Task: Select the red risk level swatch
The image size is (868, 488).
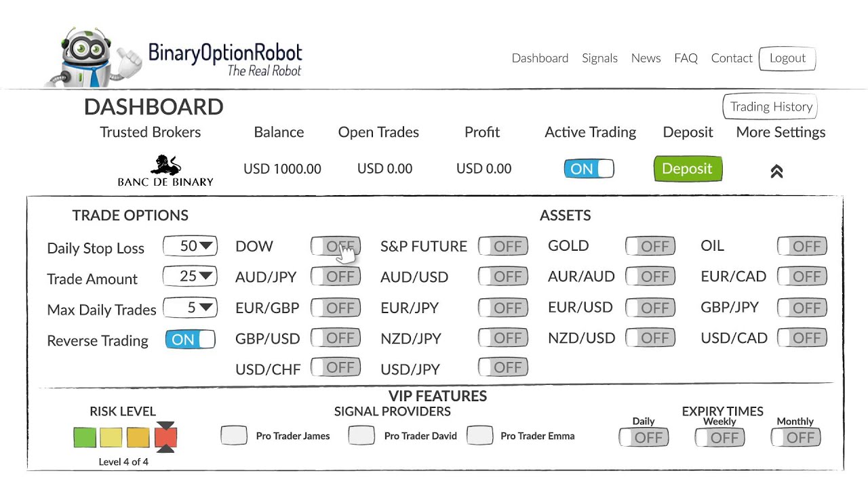Action: pos(165,437)
